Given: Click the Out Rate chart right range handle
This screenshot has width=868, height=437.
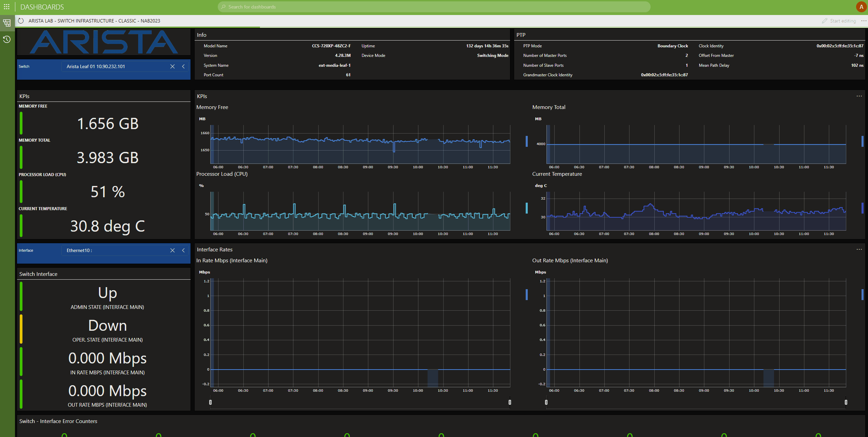Looking at the screenshot, I should click(846, 402).
